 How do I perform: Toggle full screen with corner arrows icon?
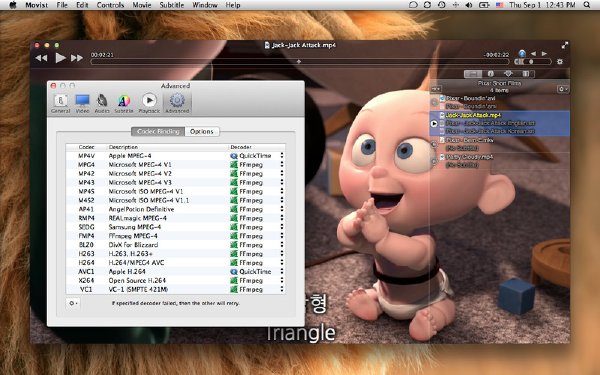[x=564, y=45]
